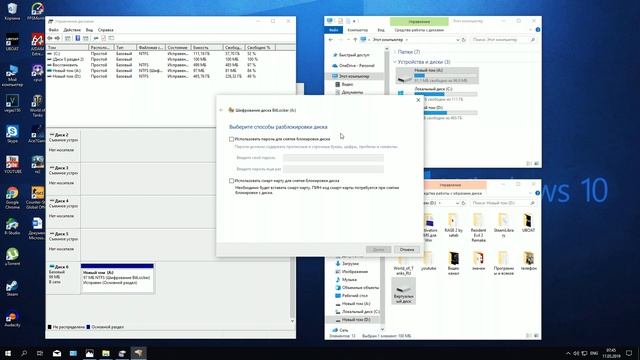640x360 pixels.
Task: Click Back arrow in Этот компьютер Explorer
Action: (x=331, y=40)
